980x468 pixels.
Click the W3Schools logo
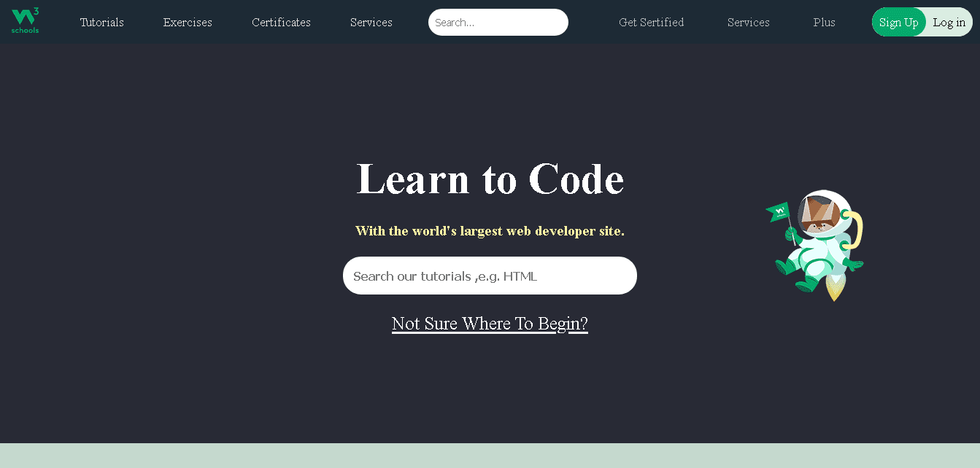25,21
